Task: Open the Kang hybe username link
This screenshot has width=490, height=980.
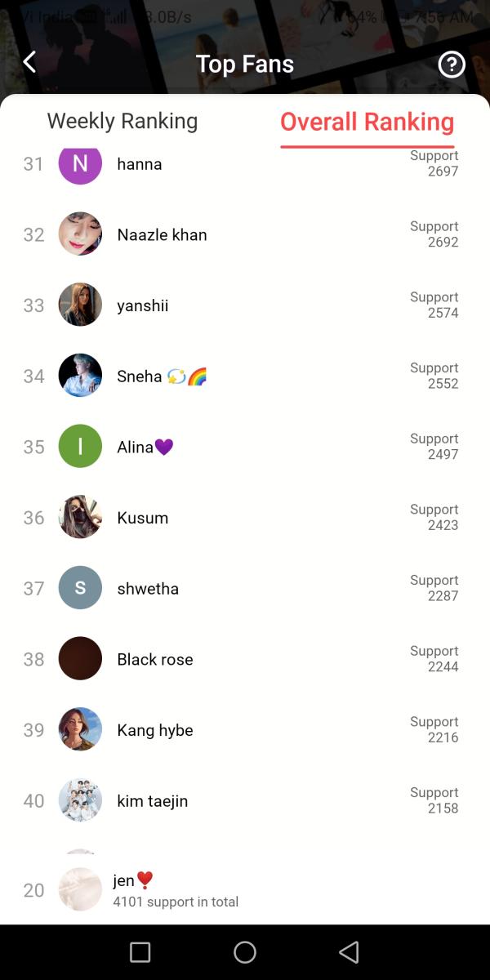Action: click(155, 730)
